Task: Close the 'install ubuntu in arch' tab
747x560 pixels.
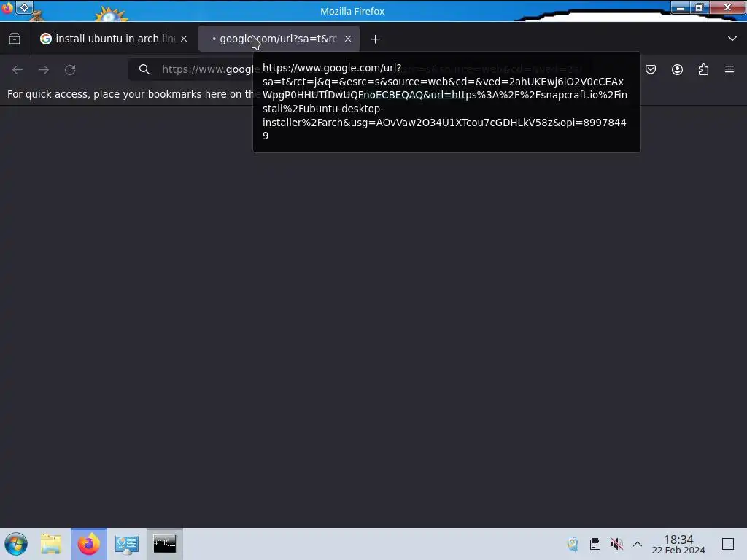Action: 184,39
